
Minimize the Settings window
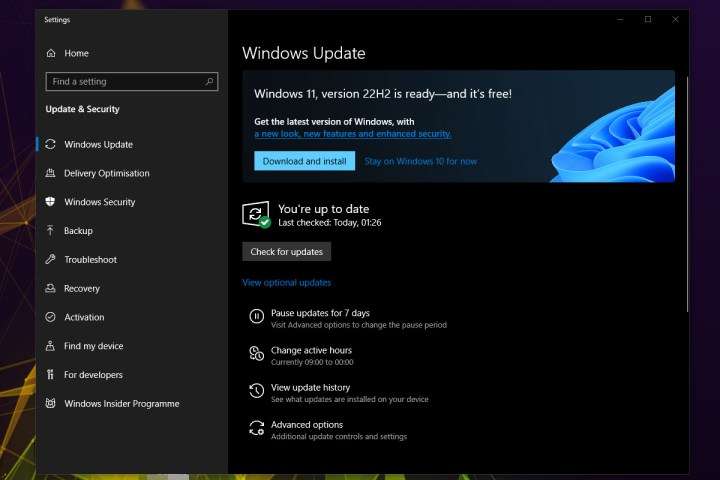620,19
